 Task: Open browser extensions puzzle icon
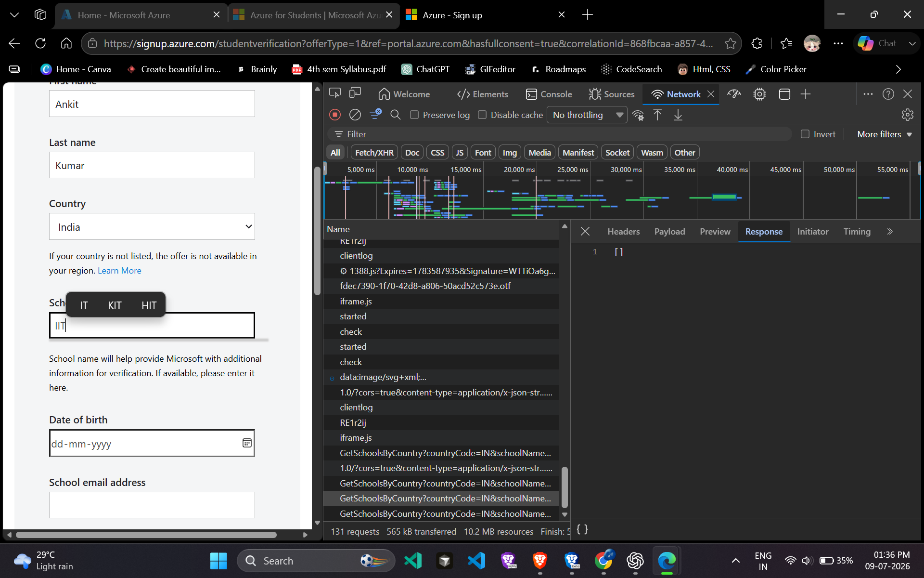(x=757, y=43)
